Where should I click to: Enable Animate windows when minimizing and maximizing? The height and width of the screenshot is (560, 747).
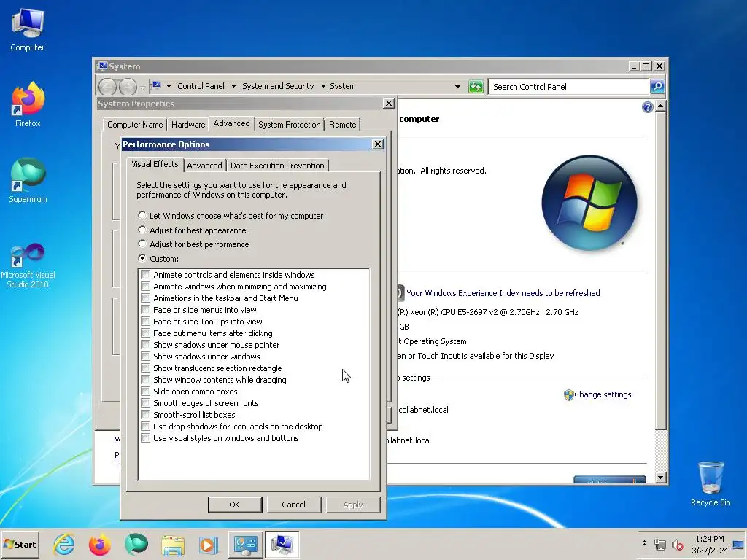pyautogui.click(x=146, y=287)
